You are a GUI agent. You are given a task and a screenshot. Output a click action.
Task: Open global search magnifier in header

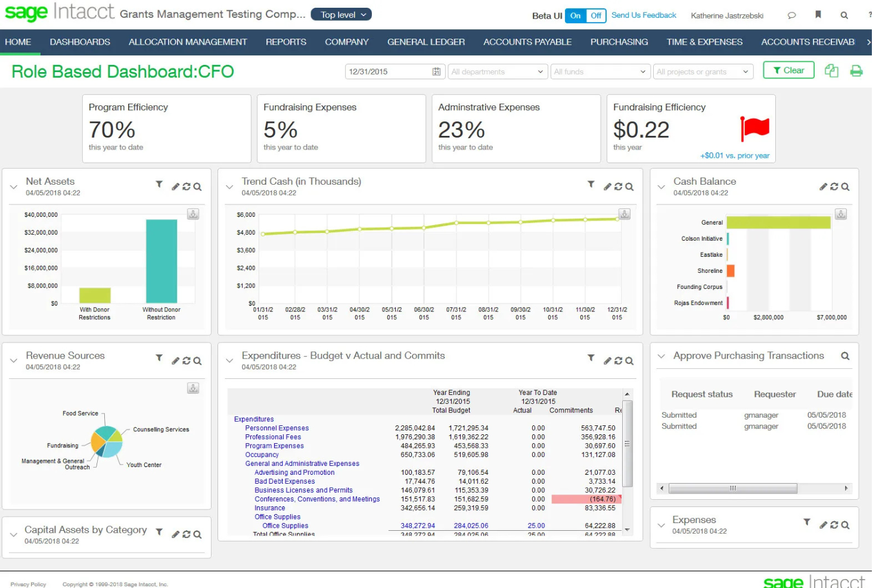click(844, 15)
